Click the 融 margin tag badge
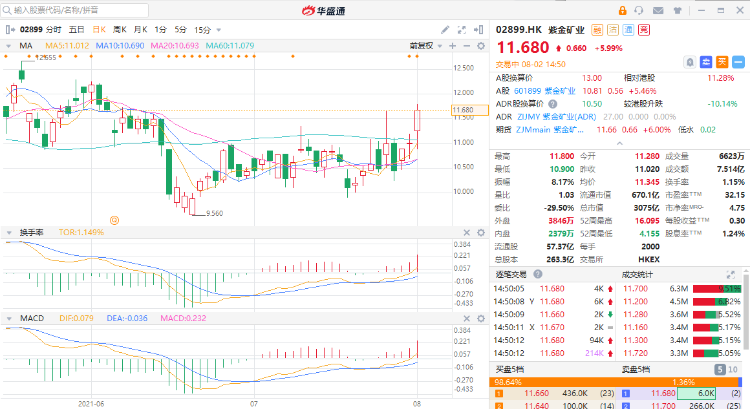The width and height of the screenshot is (750, 409). [597, 30]
